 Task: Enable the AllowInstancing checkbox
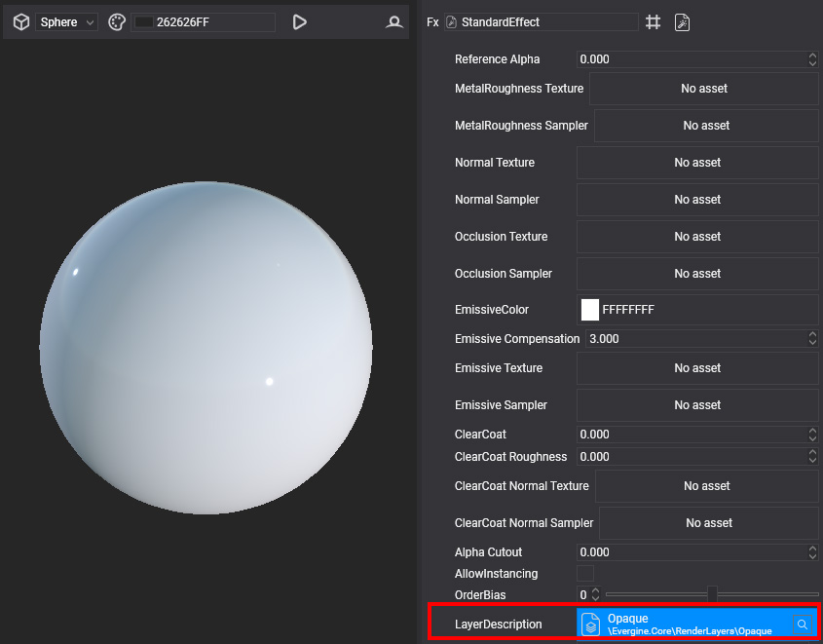click(x=585, y=574)
